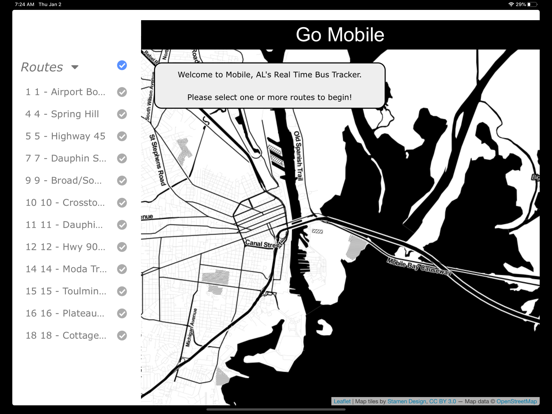The height and width of the screenshot is (414, 552).
Task: Select the '14 14 - Moda Tr...' route label
Action: point(66,269)
